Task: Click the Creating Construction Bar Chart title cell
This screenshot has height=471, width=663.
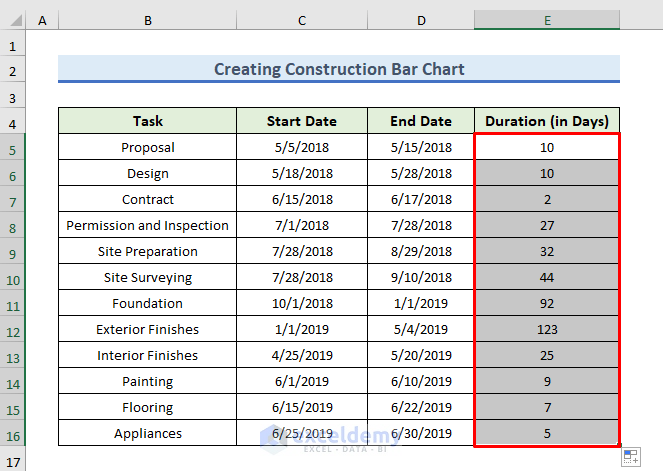Action: [339, 69]
